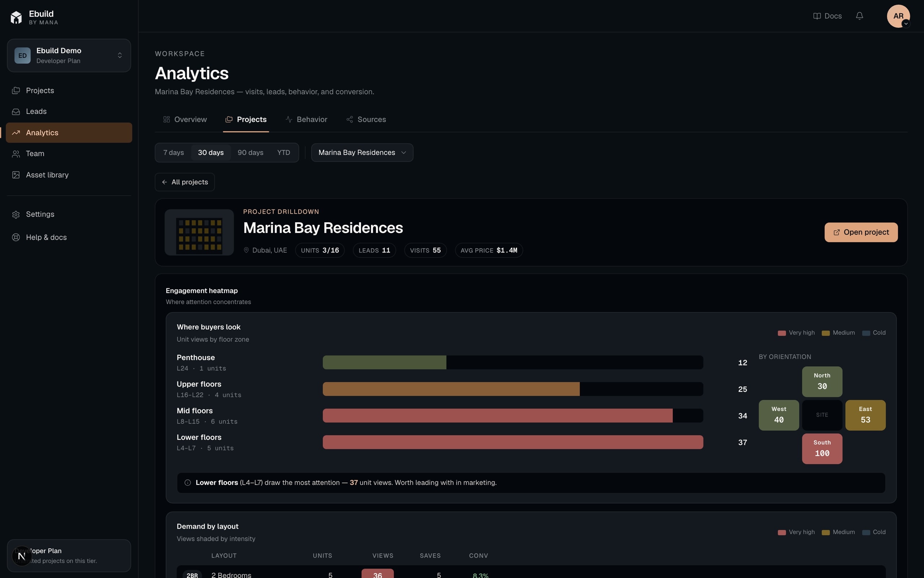This screenshot has height=578, width=924.
Task: Click the location pin next to Dubai, UAE
Action: [x=246, y=250]
